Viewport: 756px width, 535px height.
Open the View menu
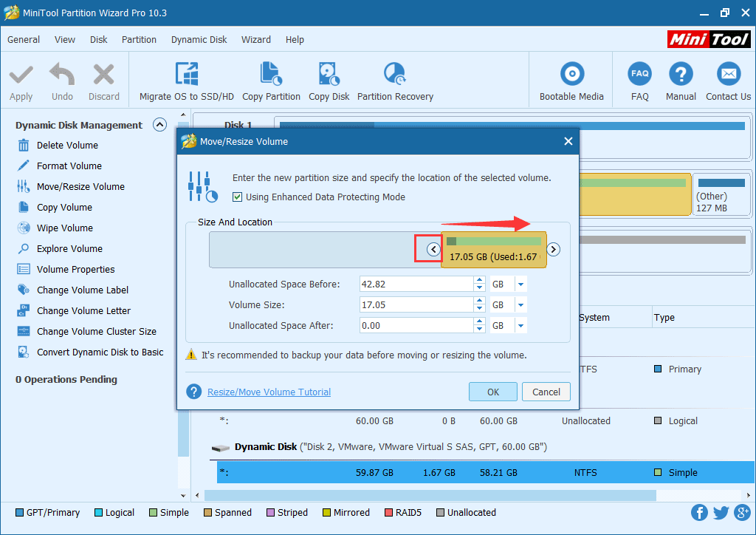click(x=65, y=40)
